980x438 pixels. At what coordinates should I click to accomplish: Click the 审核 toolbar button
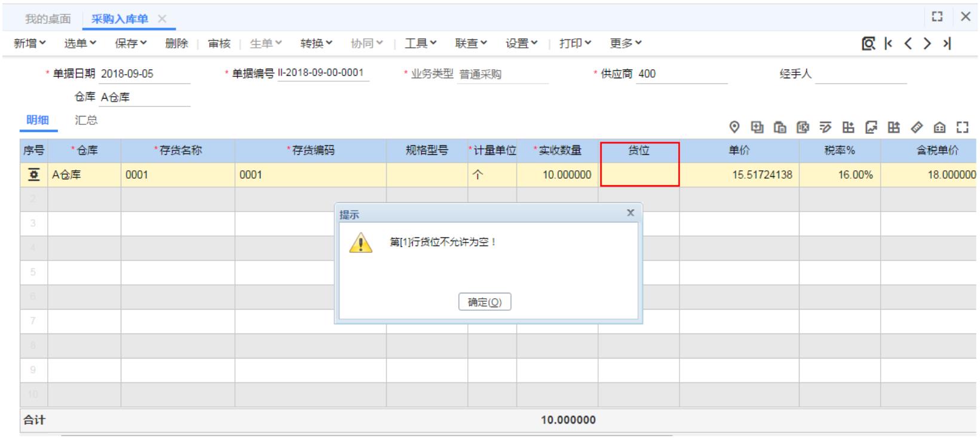pyautogui.click(x=219, y=44)
